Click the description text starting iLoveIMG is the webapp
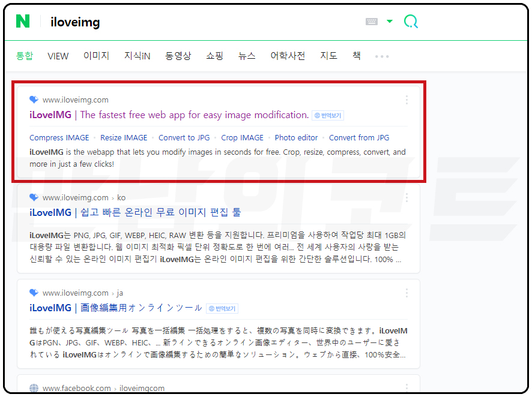The width and height of the screenshot is (532, 397). pos(217,158)
